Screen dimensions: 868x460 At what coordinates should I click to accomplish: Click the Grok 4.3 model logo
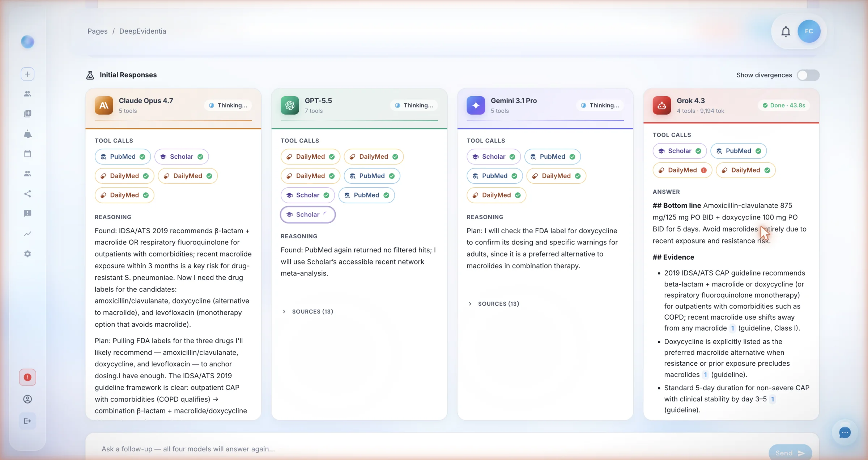pyautogui.click(x=662, y=105)
